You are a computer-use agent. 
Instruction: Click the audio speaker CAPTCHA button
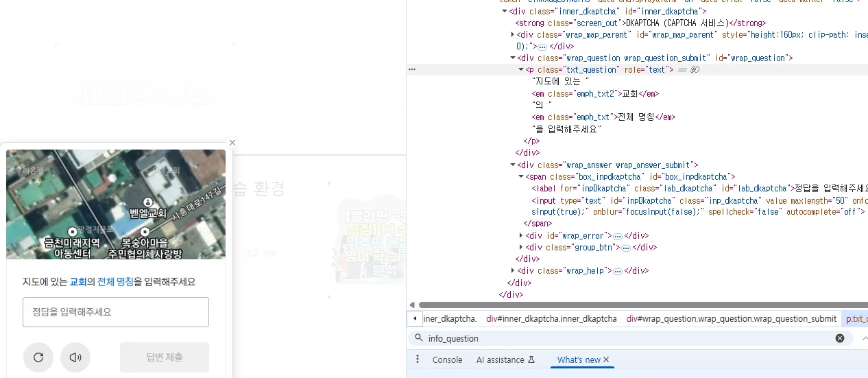click(x=75, y=357)
